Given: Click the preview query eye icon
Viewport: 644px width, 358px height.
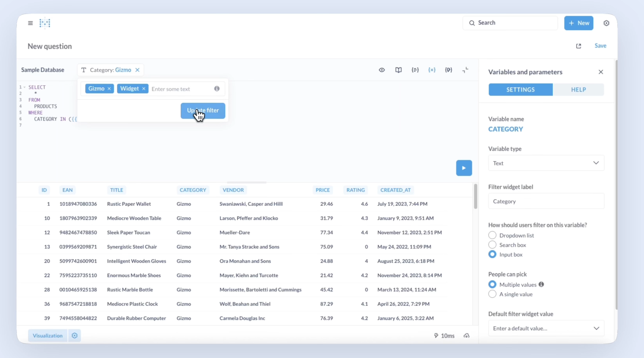Looking at the screenshot, I should [x=382, y=70].
